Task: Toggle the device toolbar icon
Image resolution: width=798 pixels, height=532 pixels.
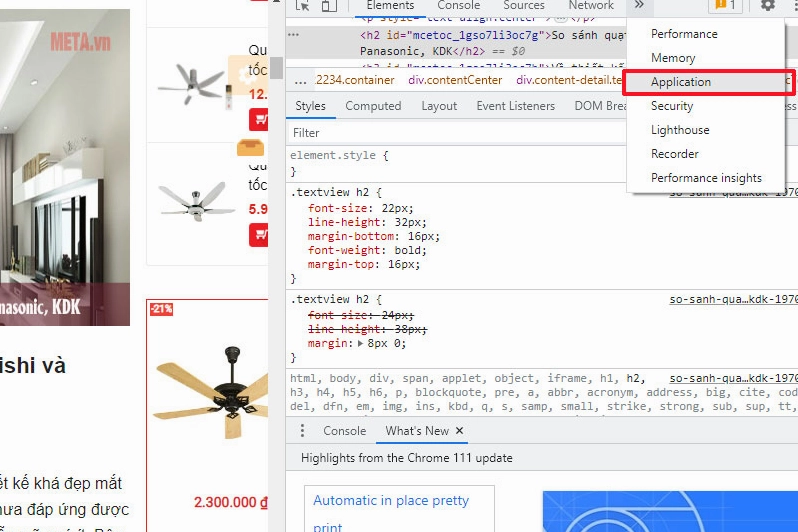Action: click(x=329, y=6)
